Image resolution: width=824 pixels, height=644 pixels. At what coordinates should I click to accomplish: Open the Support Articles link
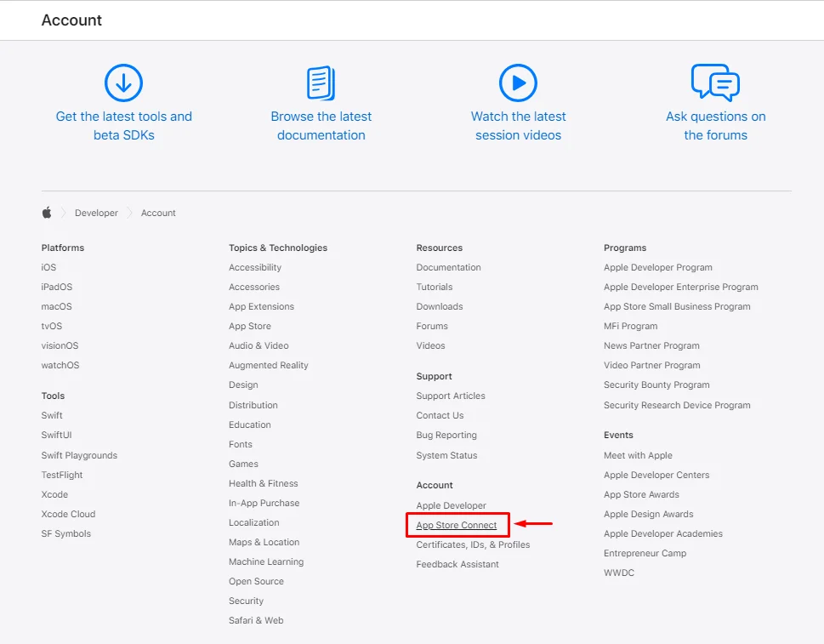click(x=451, y=396)
